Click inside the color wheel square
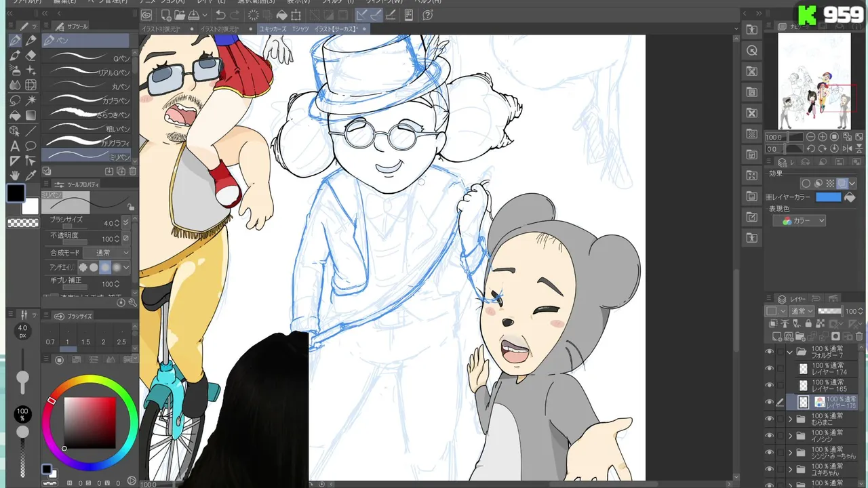 click(90, 424)
